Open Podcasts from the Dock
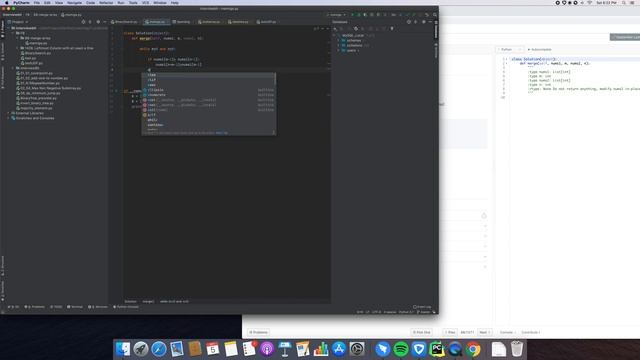Viewport: 640px width, 360px height. 267,349
